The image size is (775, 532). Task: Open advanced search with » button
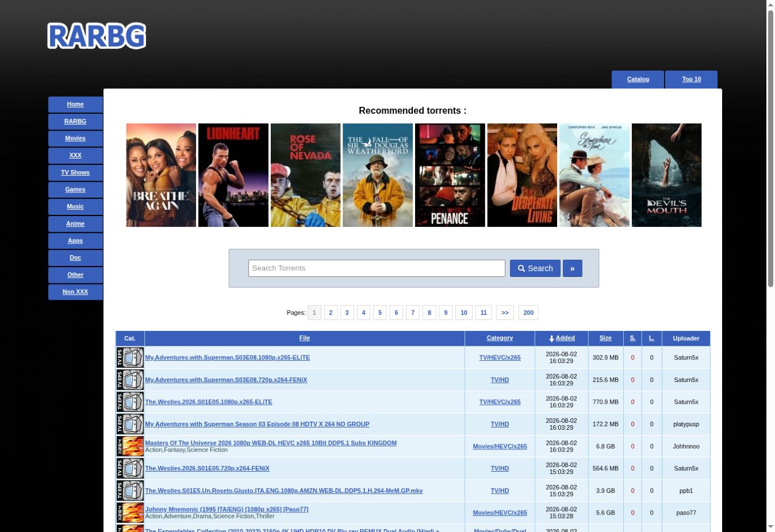(572, 268)
